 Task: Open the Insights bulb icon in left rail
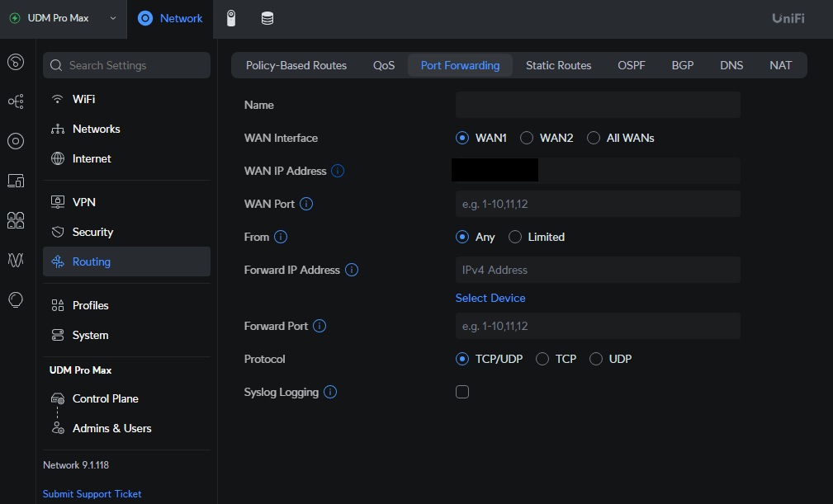coord(16,299)
